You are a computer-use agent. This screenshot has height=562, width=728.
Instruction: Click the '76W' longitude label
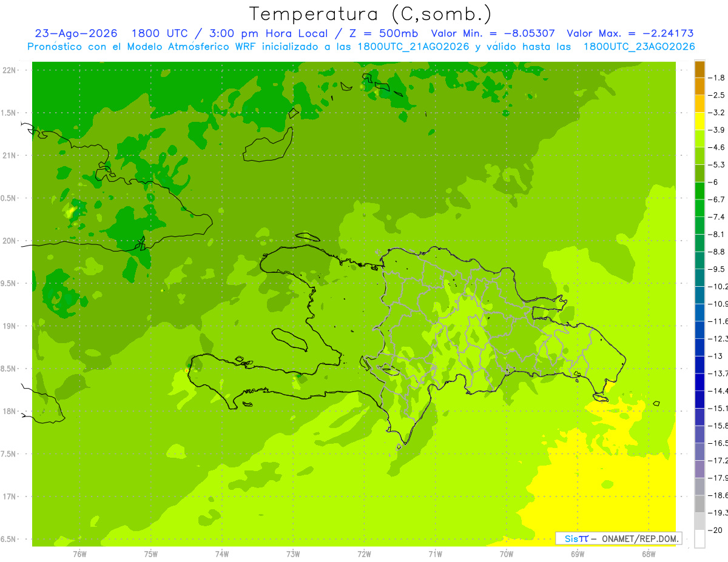point(79,554)
